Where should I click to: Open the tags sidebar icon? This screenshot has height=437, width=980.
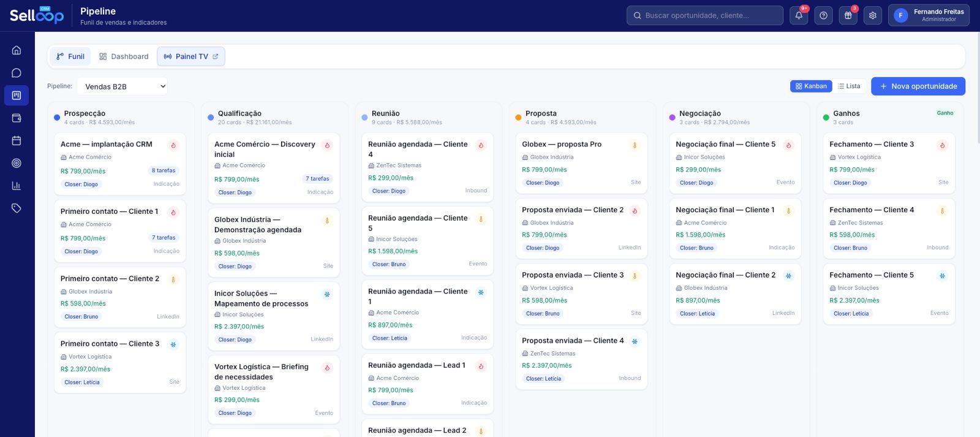(x=17, y=208)
